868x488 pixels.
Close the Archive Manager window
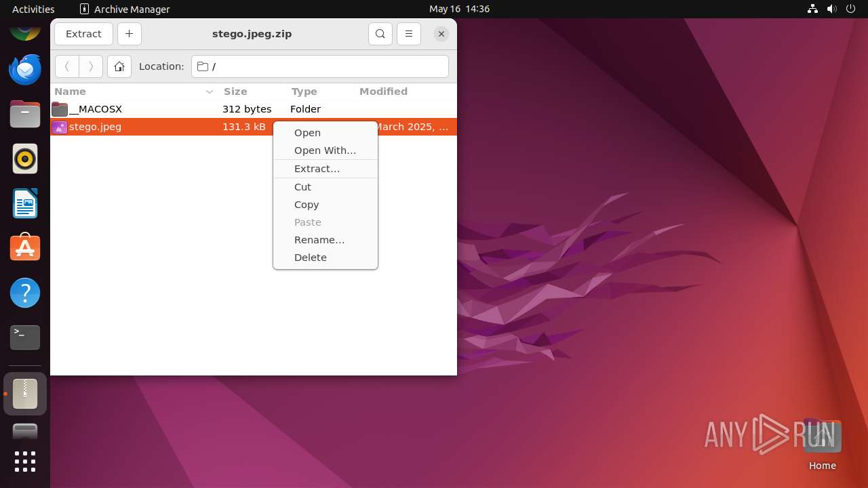(x=441, y=34)
